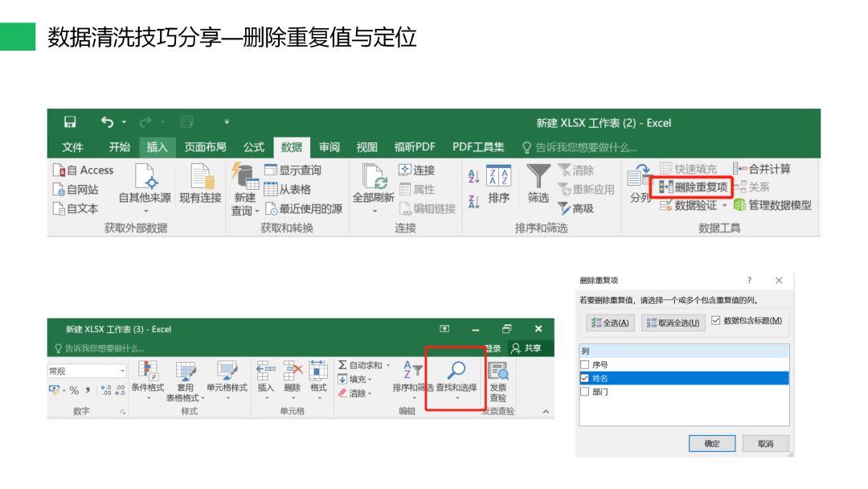Image resolution: width=868 pixels, height=489 pixels.
Task: Check the 部门 column checkbox
Action: click(585, 392)
